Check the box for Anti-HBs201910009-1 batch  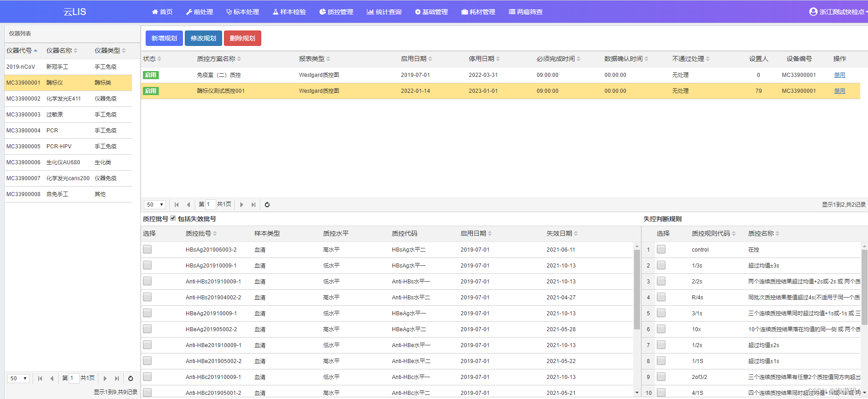click(x=147, y=281)
